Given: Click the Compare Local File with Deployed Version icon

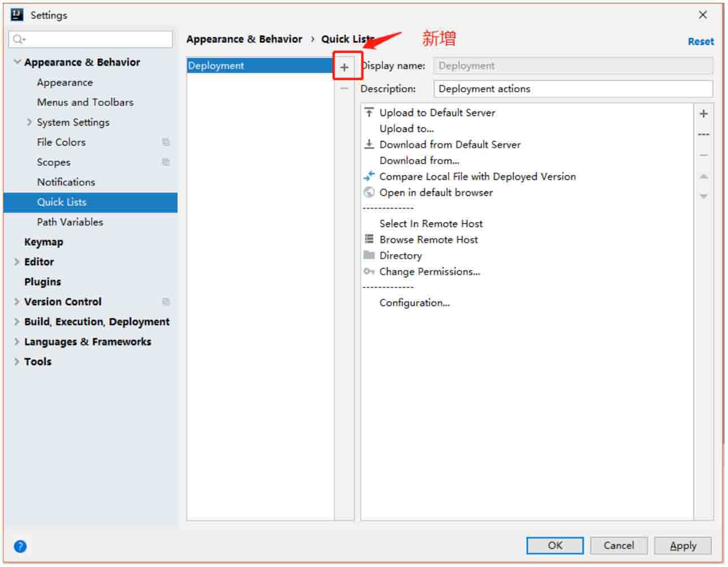Looking at the screenshot, I should coord(369,176).
